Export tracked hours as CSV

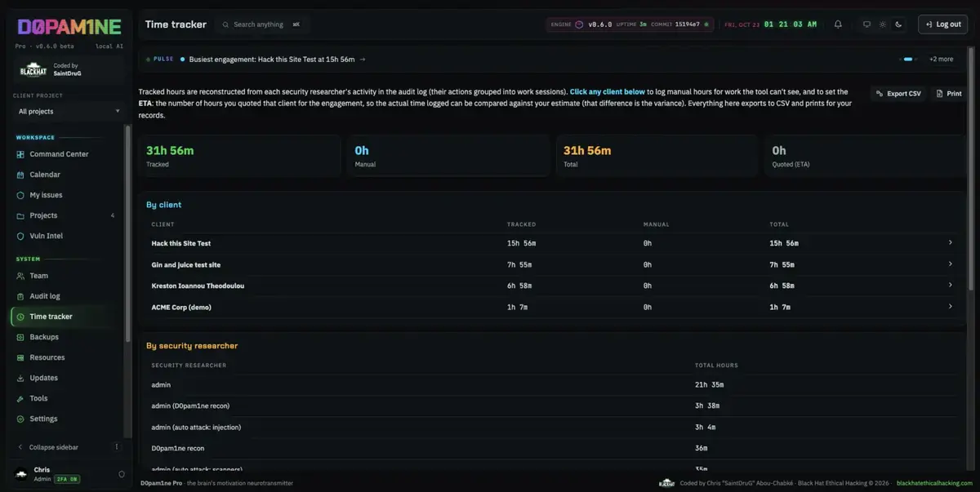(898, 94)
